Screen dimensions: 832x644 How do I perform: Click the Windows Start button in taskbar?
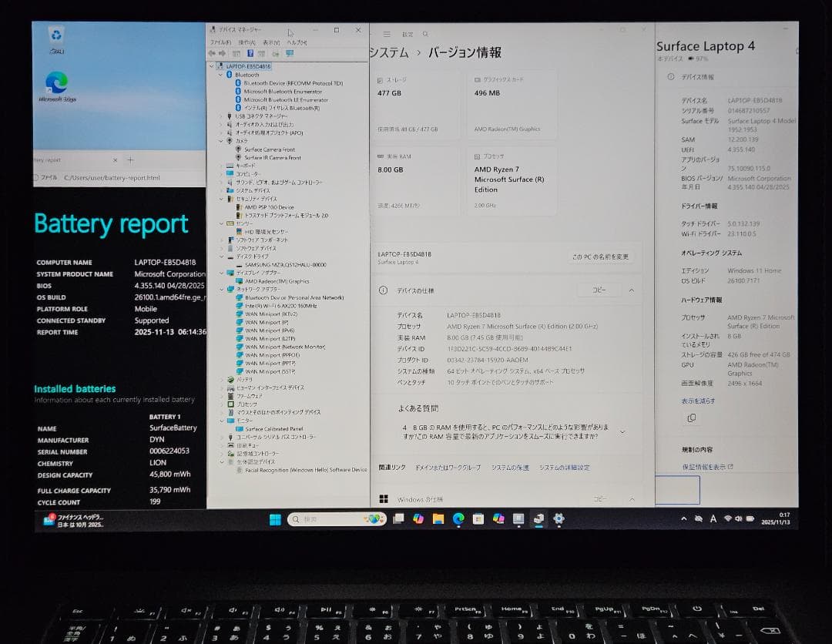275,519
